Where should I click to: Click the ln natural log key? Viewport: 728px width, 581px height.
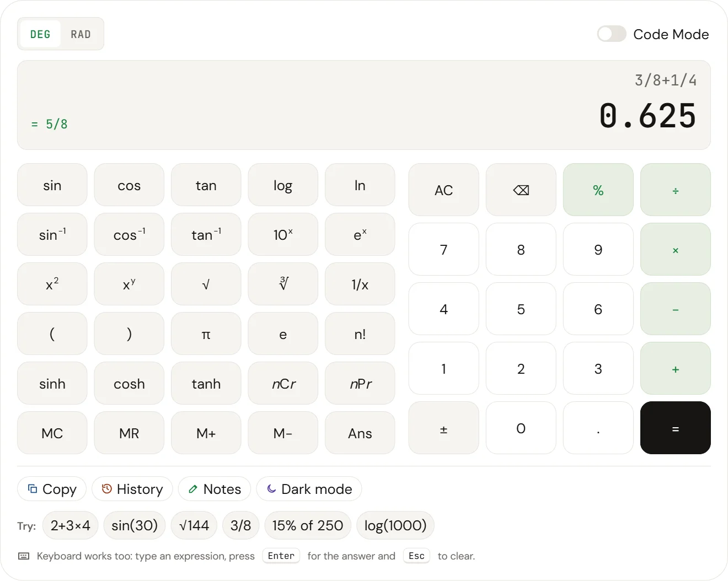pyautogui.click(x=360, y=185)
